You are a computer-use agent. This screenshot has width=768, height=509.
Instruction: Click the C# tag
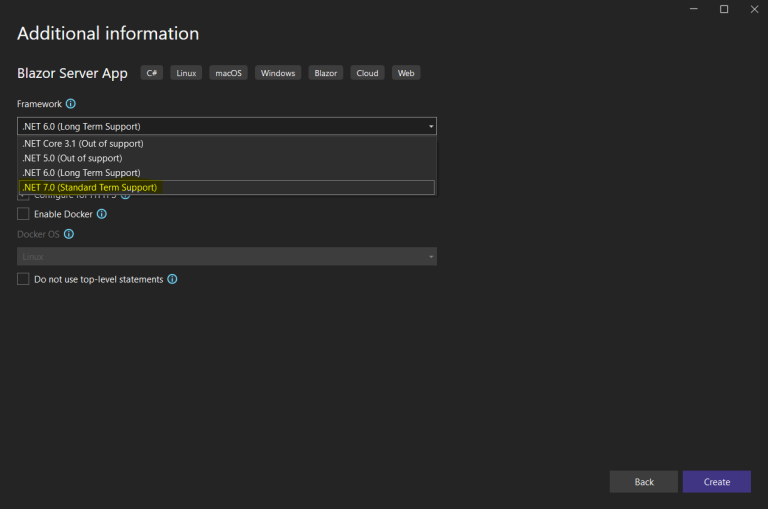point(152,73)
